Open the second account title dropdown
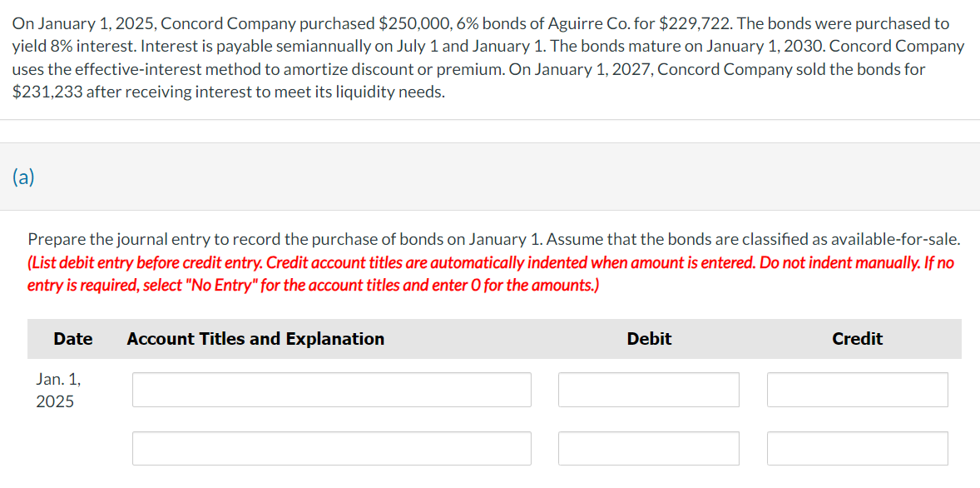980x488 pixels. pyautogui.click(x=331, y=448)
